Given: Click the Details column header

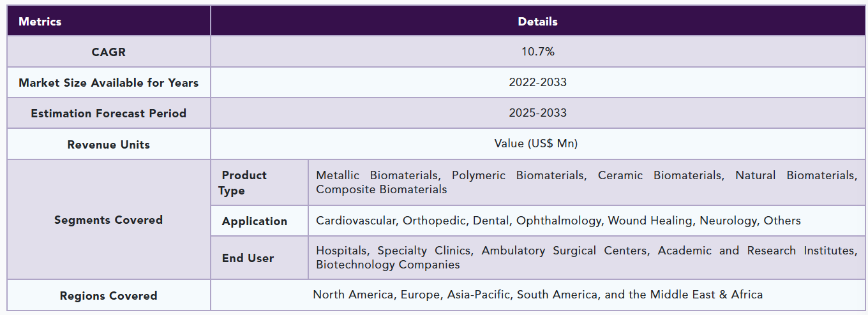Looking at the screenshot, I should point(537,21).
